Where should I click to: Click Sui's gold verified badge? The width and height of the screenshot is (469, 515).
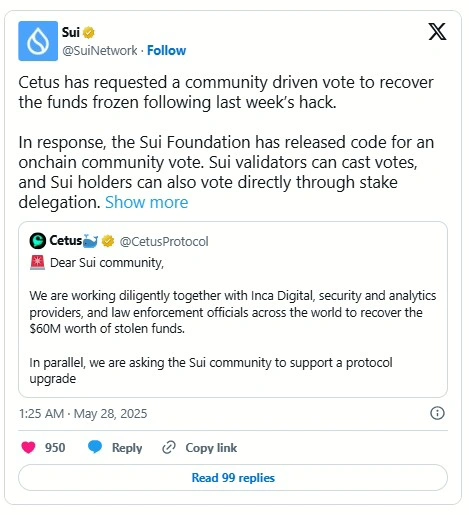pos(89,33)
